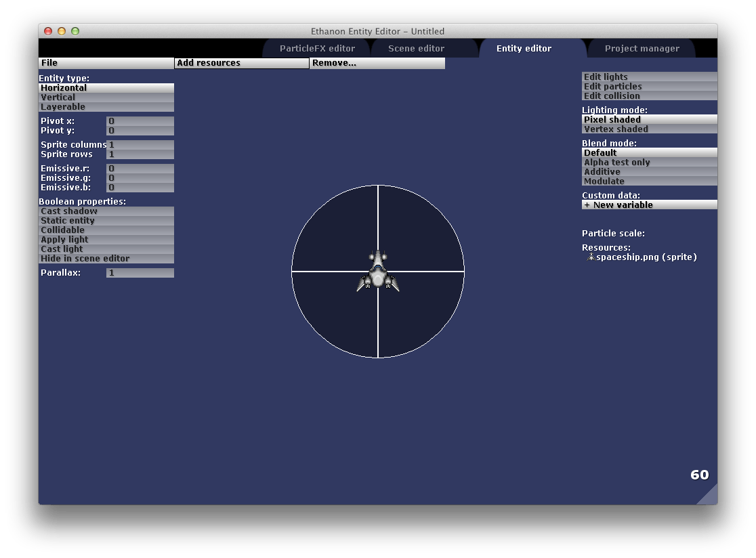Expand the Remove... menu
Viewport: 756px width, 558px height.
tap(377, 63)
